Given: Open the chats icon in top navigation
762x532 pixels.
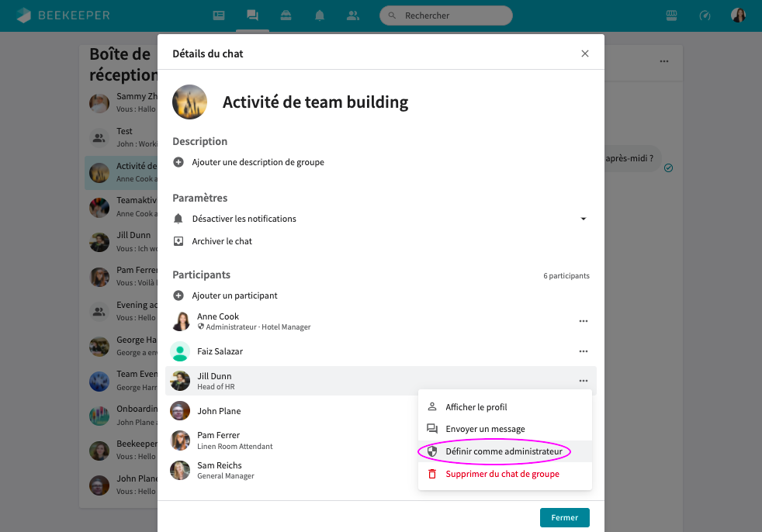Looking at the screenshot, I should coord(252,16).
